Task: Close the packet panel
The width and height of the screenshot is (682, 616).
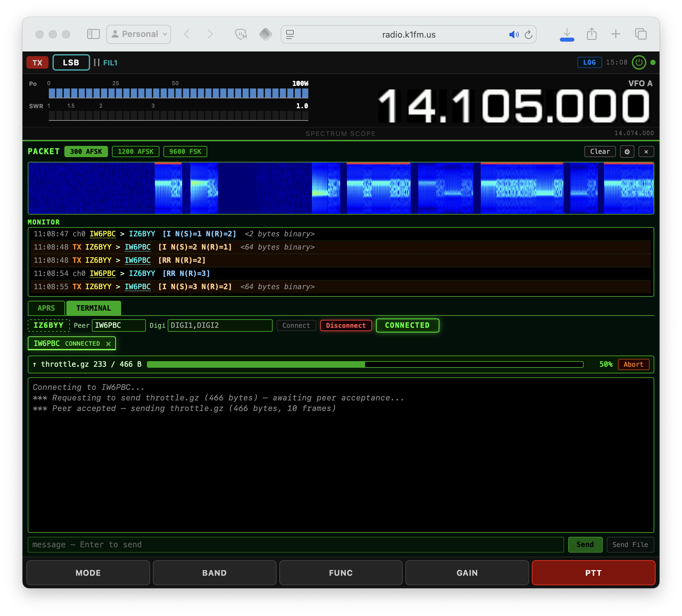Action: tap(646, 152)
